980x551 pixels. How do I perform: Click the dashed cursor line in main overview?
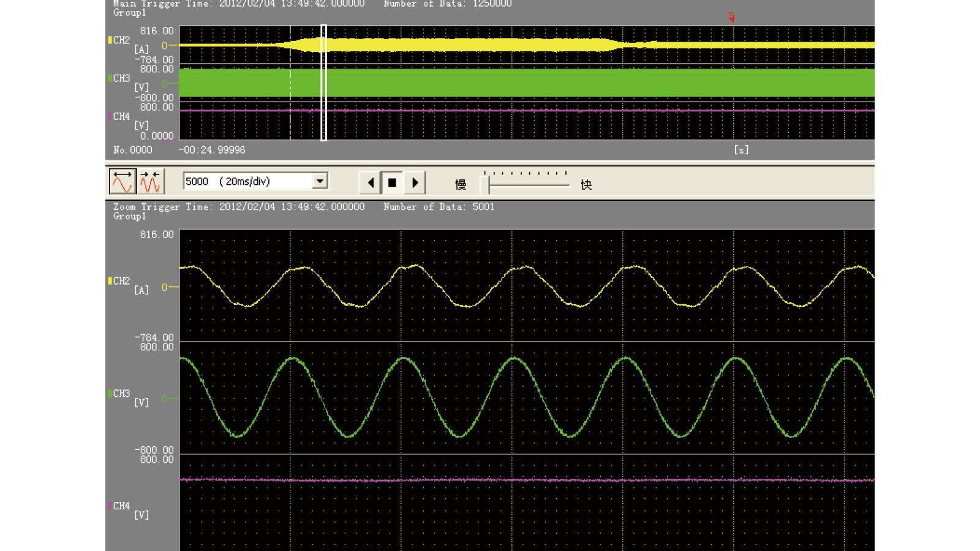(290, 83)
